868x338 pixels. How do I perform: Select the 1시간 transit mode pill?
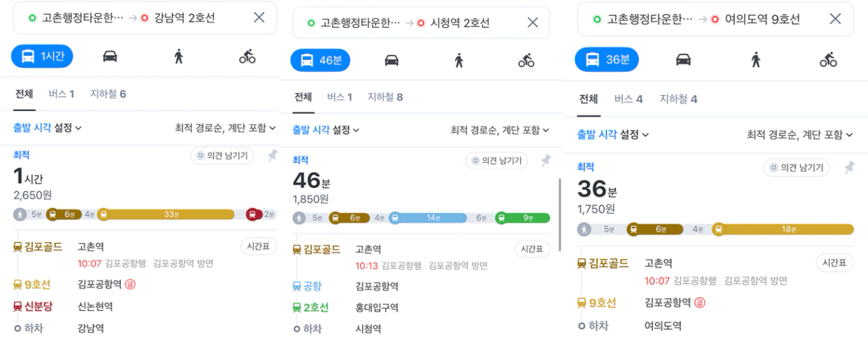[43, 57]
